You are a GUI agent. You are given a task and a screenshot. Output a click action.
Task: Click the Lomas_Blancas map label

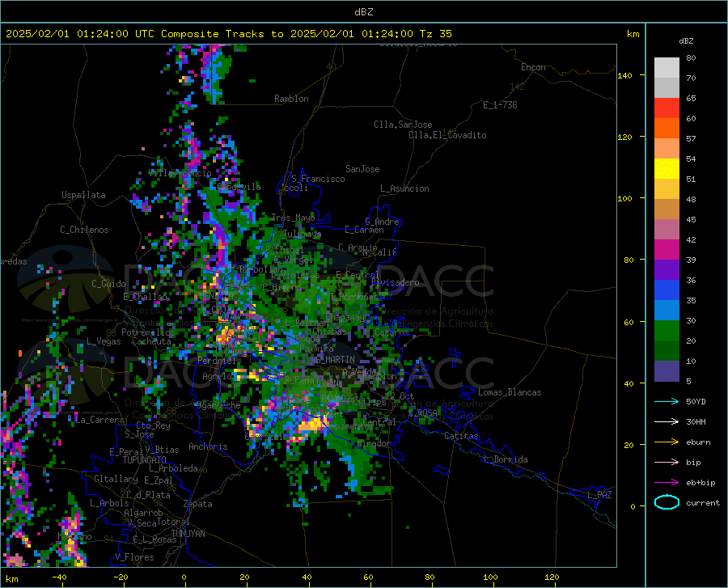[x=510, y=392]
